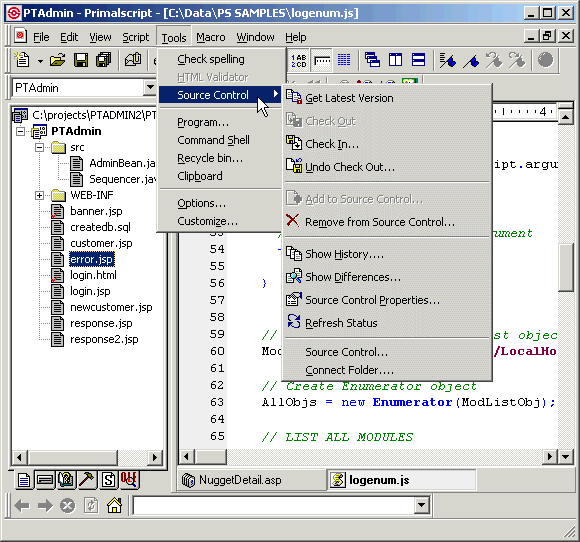Viewport: 580px width, 542px height.
Task: Open the Script menu
Action: [x=136, y=37]
